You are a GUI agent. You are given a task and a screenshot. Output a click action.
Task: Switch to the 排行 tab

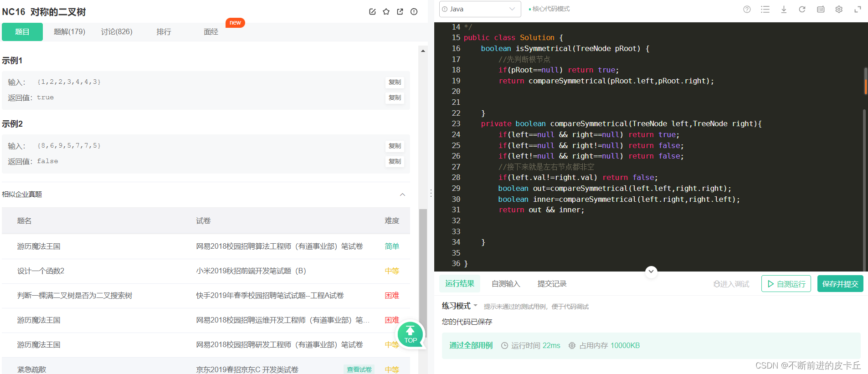(x=164, y=32)
